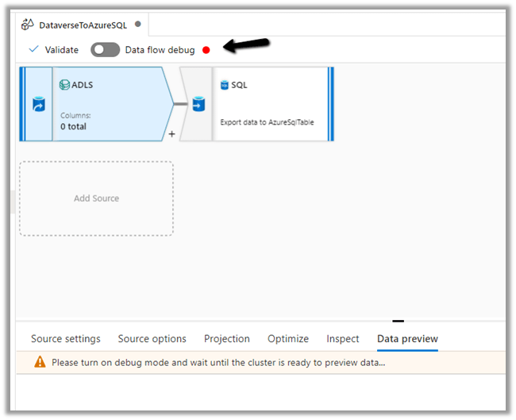The image size is (516, 420).
Task: Open the Inspect tab
Action: tap(343, 339)
